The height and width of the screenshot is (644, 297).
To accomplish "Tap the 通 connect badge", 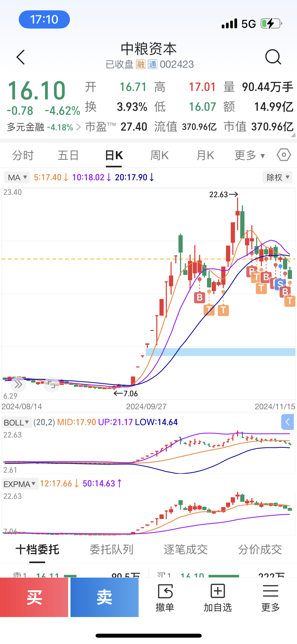I will (152, 64).
